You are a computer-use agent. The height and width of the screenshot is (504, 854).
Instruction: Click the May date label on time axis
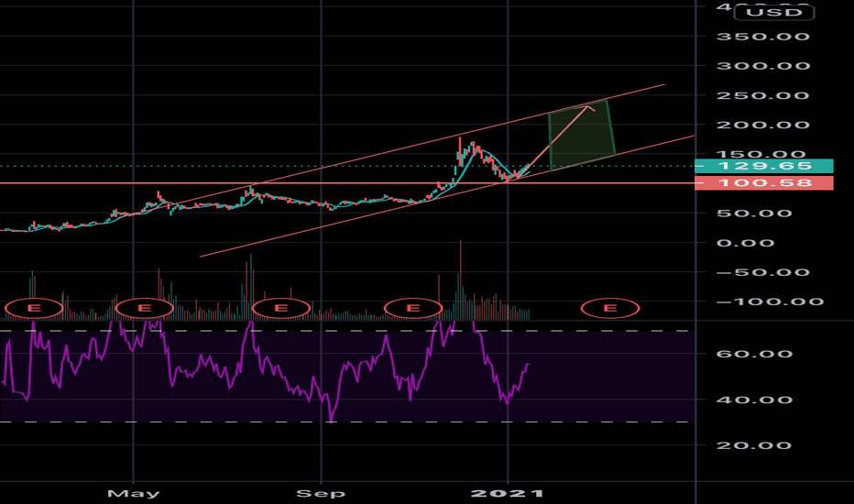click(134, 494)
